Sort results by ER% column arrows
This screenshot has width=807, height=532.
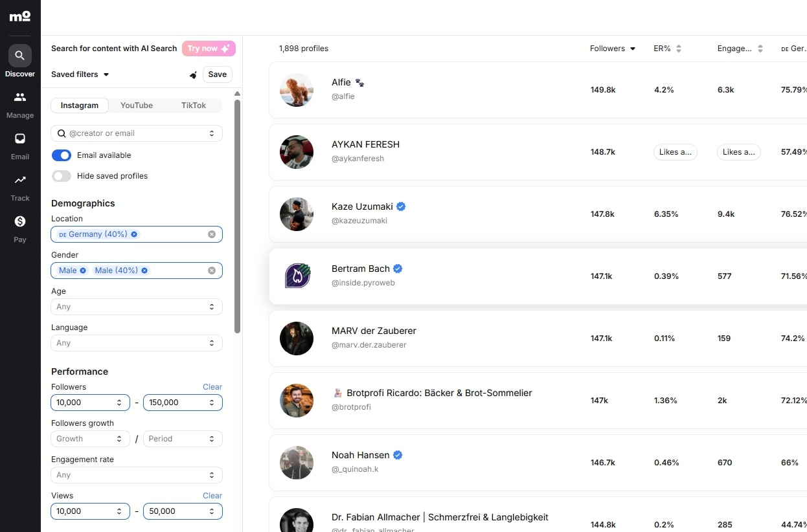click(677, 48)
